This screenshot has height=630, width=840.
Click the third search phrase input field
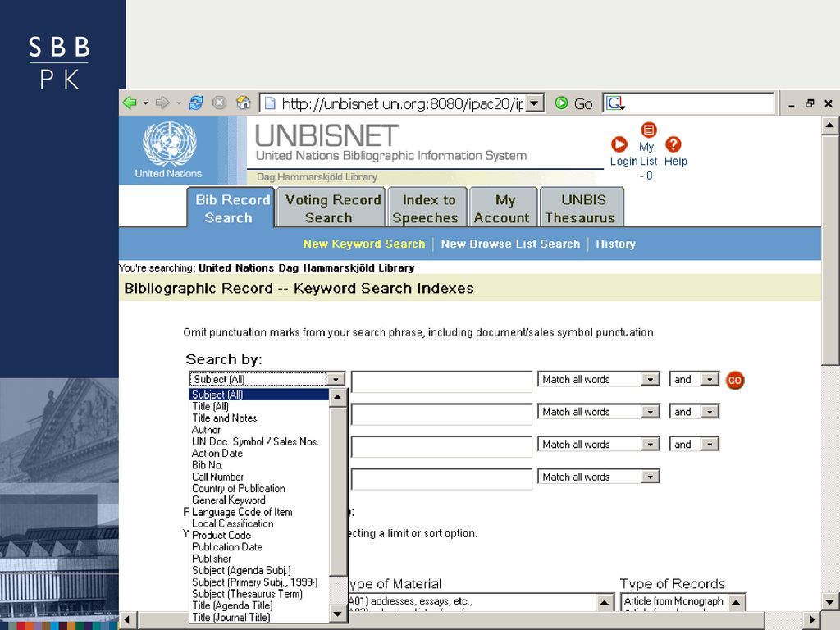tap(441, 446)
